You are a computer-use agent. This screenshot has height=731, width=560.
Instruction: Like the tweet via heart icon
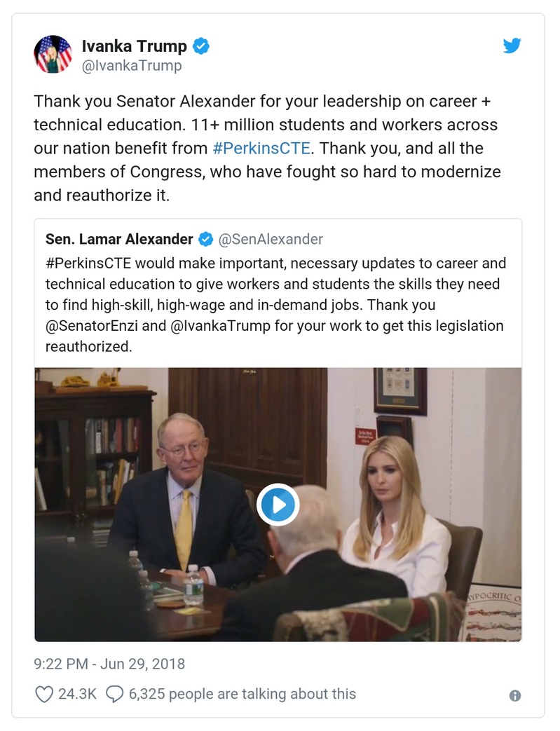44,694
